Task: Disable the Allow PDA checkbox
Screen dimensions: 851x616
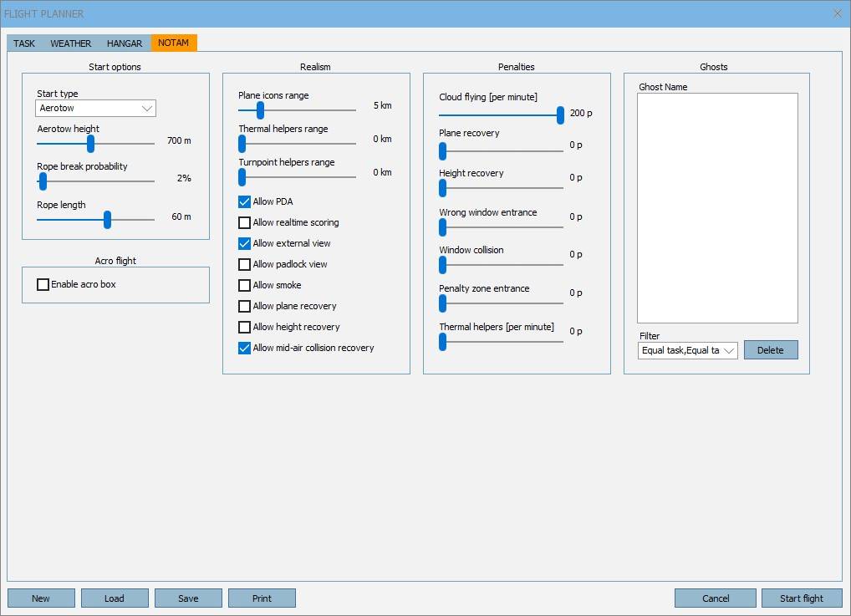Action: click(245, 202)
